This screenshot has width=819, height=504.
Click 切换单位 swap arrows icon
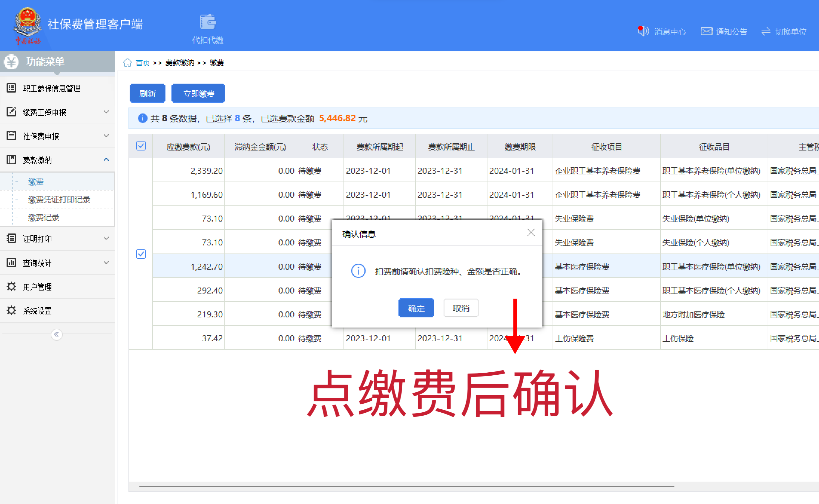[766, 31]
